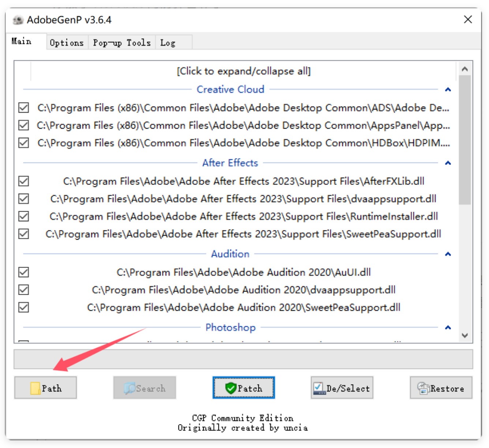Viewport: 489px width, 448px height.
Task: Click the Photoshop group heading
Action: (230, 328)
